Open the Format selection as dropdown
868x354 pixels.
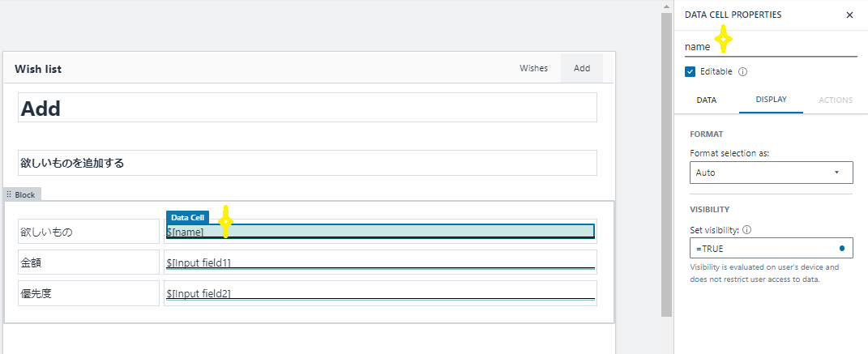pos(771,173)
